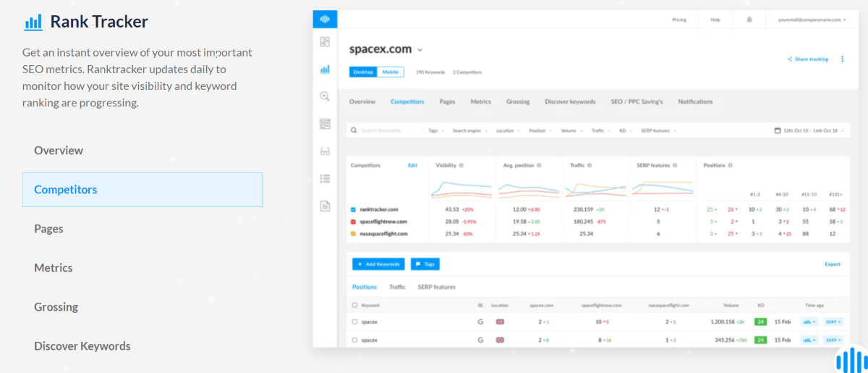Click the notification bell icon
The width and height of the screenshot is (868, 373).
[x=749, y=20]
